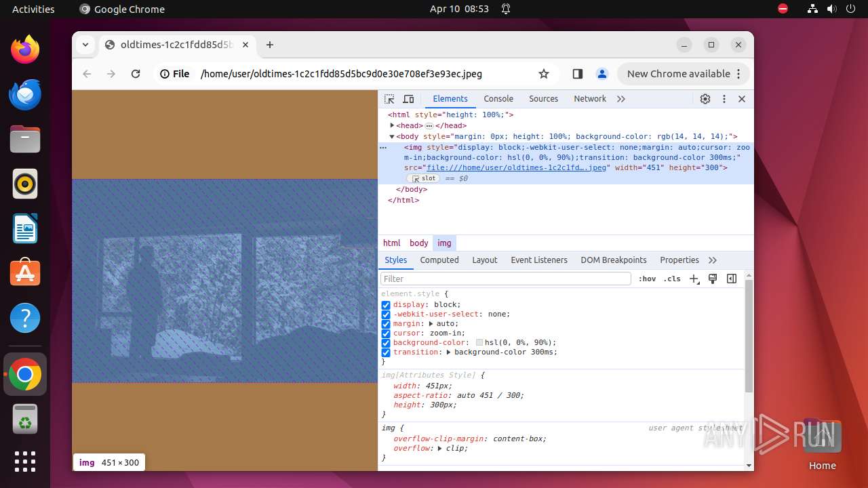Uncheck the transition property checkbox
868x488 pixels.
pos(386,352)
